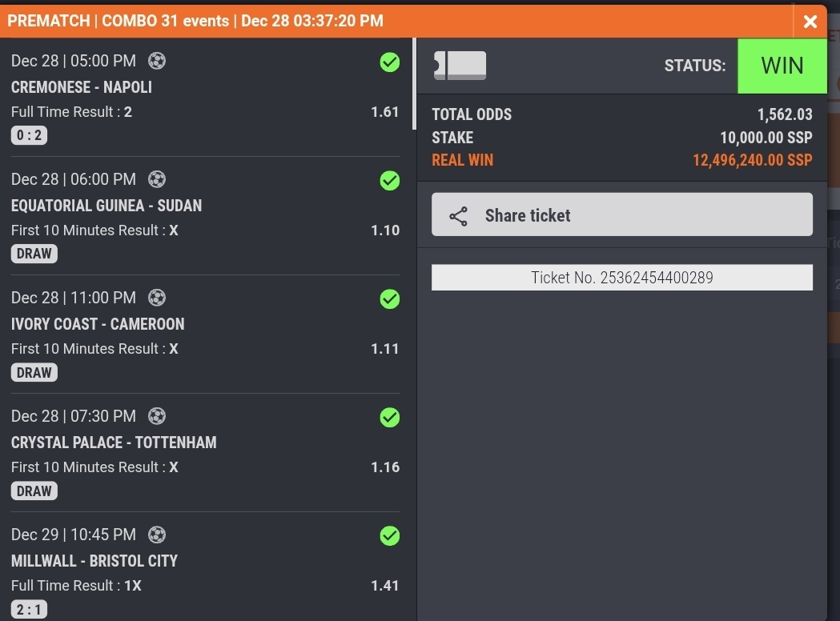Click soccer ball icon for Millwall - Bristol City
840x621 pixels.
point(157,535)
